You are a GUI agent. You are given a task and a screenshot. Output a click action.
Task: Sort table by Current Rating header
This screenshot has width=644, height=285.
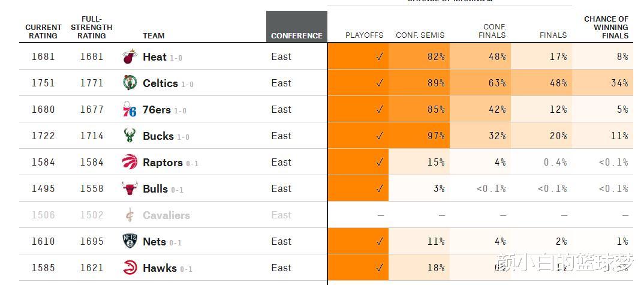click(x=43, y=31)
